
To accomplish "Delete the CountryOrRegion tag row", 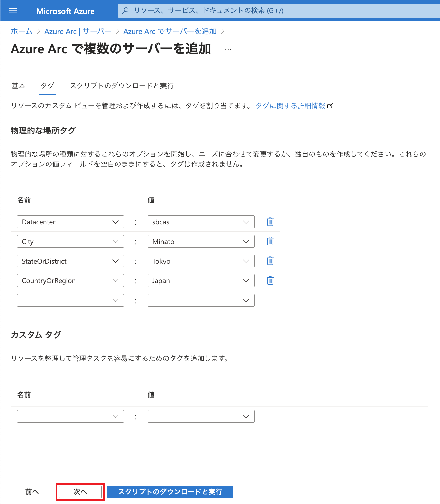I will click(270, 280).
